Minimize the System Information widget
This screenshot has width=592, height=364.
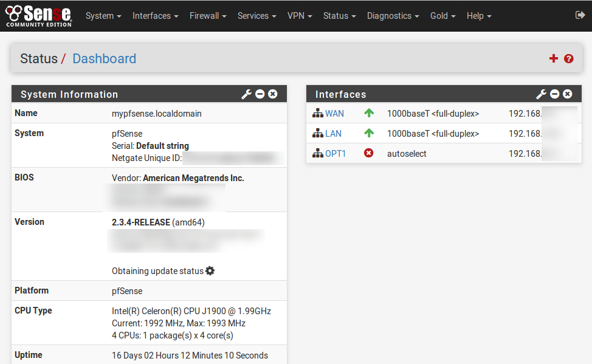click(260, 94)
